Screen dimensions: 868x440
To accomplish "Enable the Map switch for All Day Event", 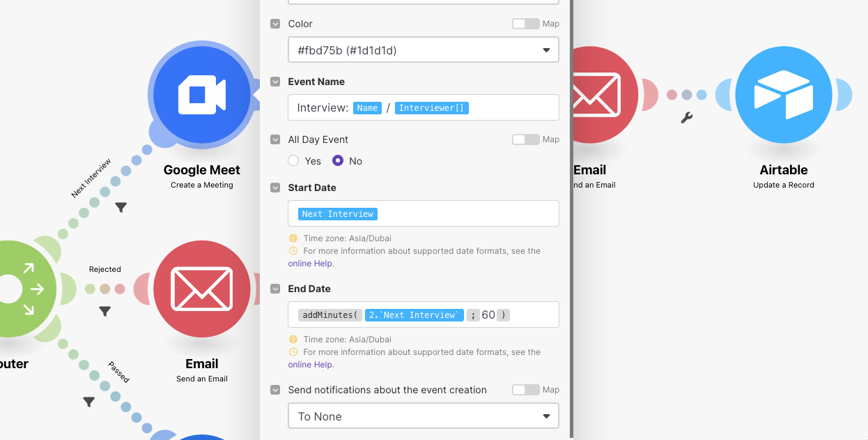I will click(x=526, y=139).
